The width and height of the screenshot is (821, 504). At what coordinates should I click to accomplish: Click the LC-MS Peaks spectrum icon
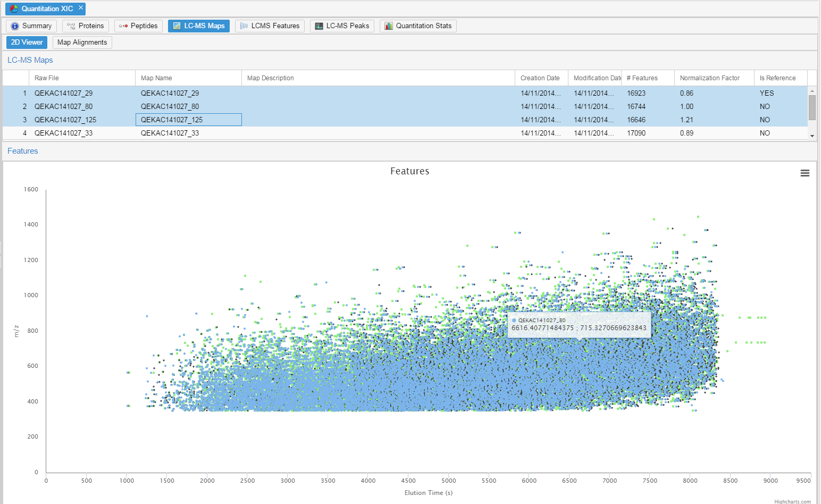click(x=319, y=26)
